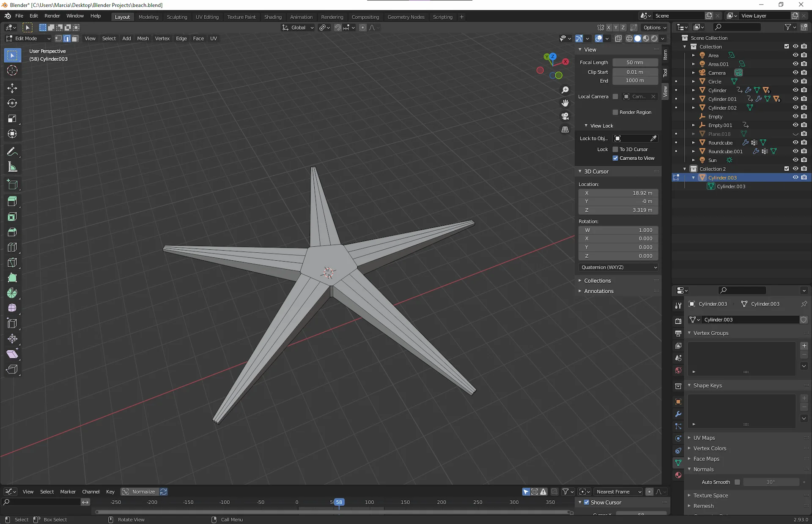Pick the Extrude Region tool
812x524 pixels.
(12, 201)
